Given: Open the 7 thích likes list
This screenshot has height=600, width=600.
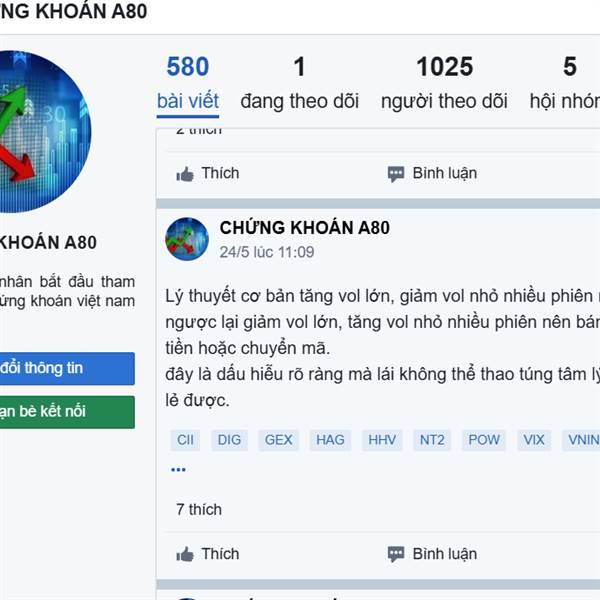Looking at the screenshot, I should 199,510.
